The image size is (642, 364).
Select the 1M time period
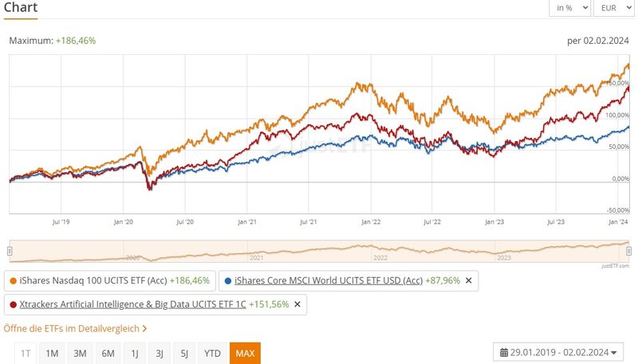(x=52, y=353)
